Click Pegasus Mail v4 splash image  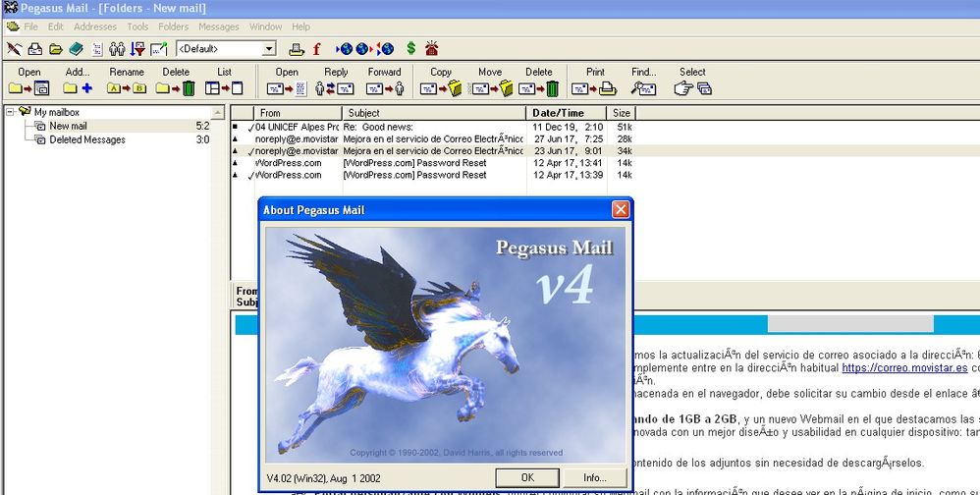tap(445, 345)
